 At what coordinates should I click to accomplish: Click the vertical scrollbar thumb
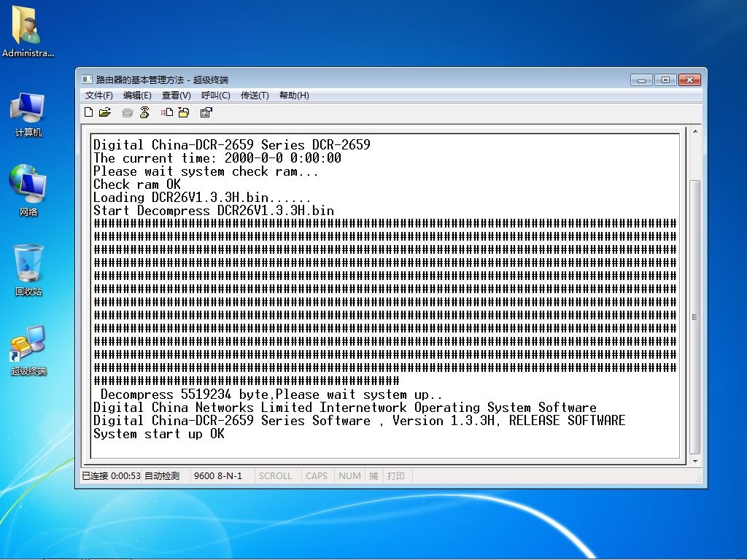695,316
